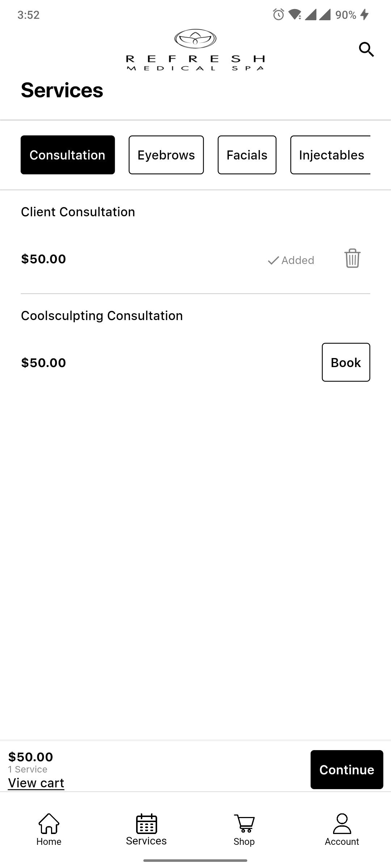Screen dimensions: 391x868
Task: Remove Client Consultation with trash icon
Action: click(x=352, y=258)
